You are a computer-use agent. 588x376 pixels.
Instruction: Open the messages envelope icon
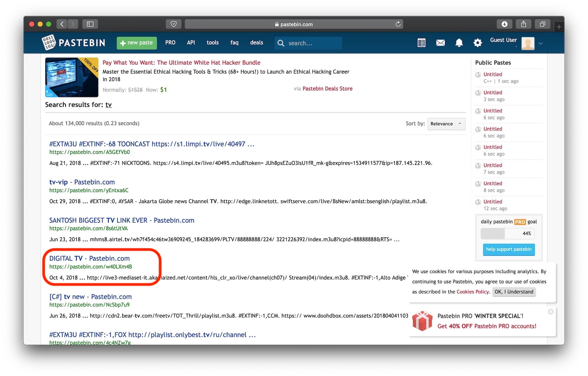pos(440,43)
